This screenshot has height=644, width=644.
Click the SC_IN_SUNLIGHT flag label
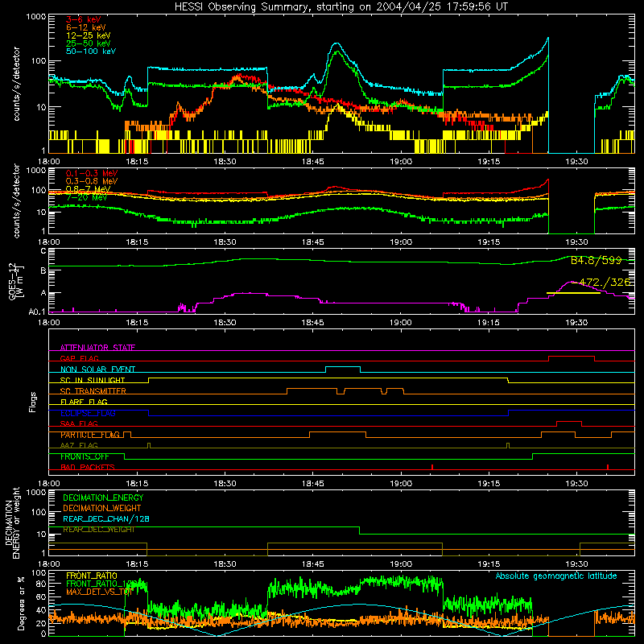[93, 380]
